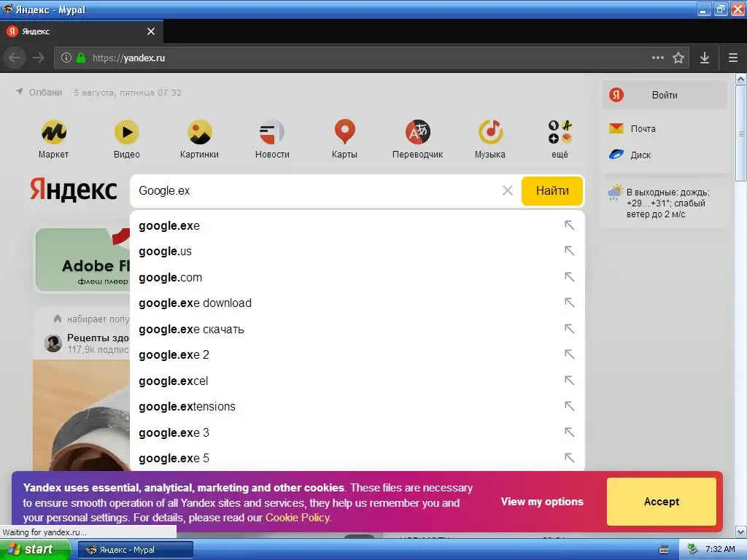Select the suggestion google.com
747x560 pixels.
coord(357,278)
